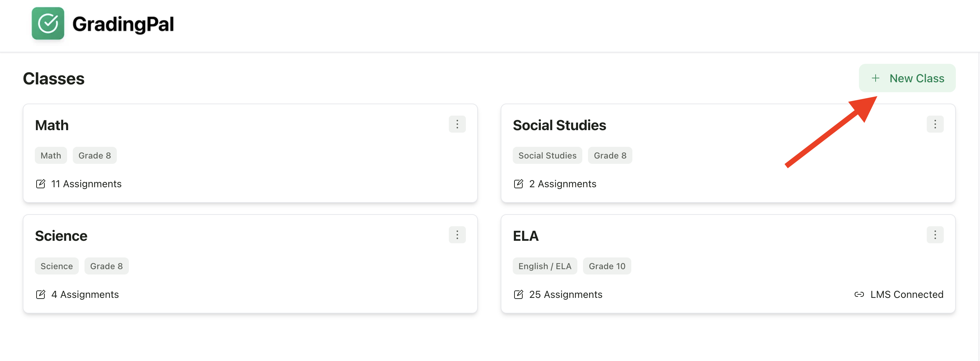The image size is (980, 361).
Task: Open the Social Studies class card
Action: pos(560,125)
